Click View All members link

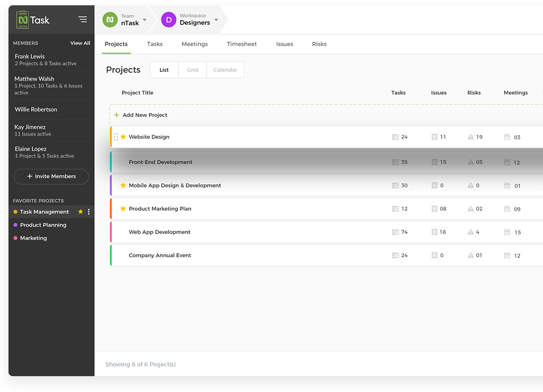coord(80,43)
